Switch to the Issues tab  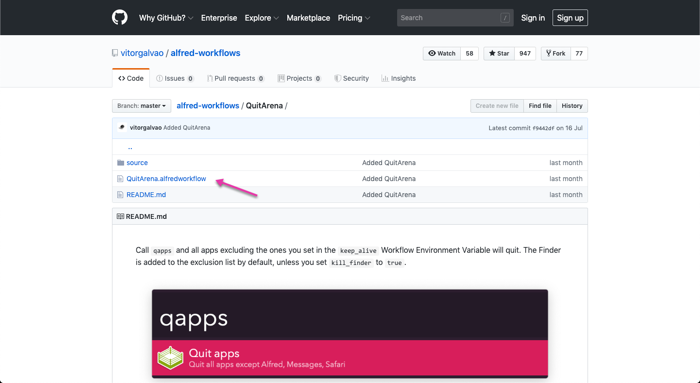point(175,78)
